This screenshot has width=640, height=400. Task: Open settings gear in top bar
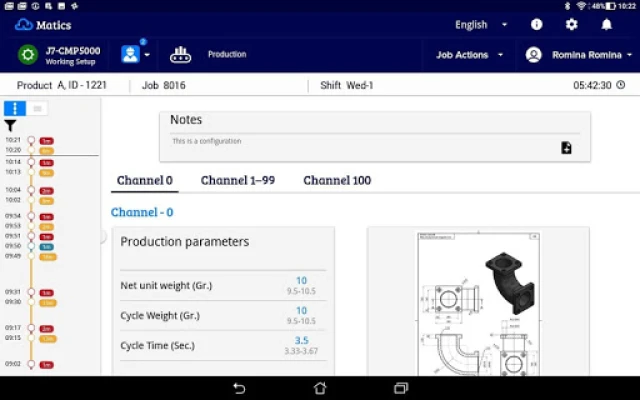pos(571,24)
